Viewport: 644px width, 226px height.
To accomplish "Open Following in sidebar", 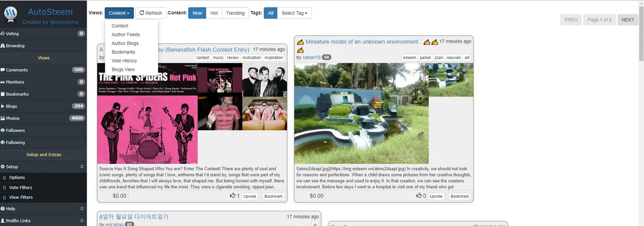I will pos(43,142).
